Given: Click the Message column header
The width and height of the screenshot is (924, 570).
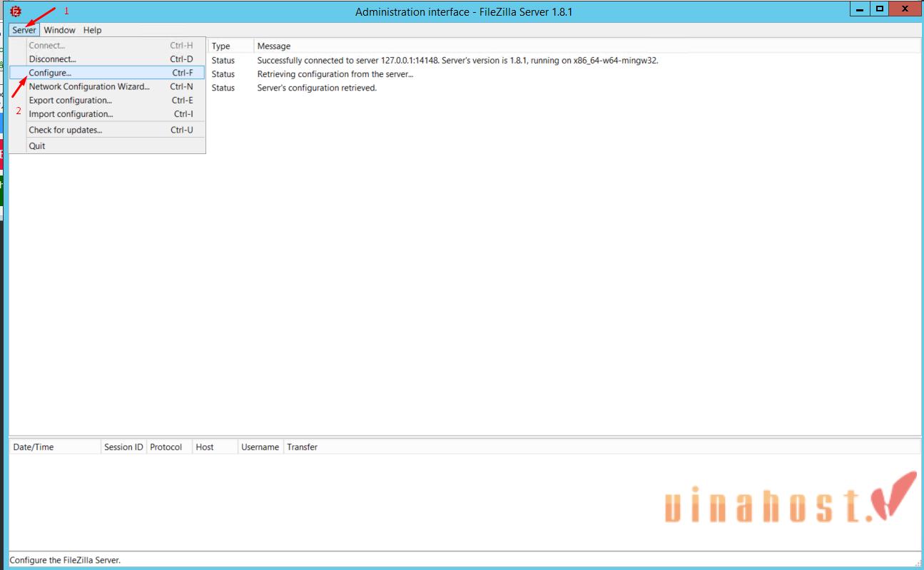Looking at the screenshot, I should (587, 46).
